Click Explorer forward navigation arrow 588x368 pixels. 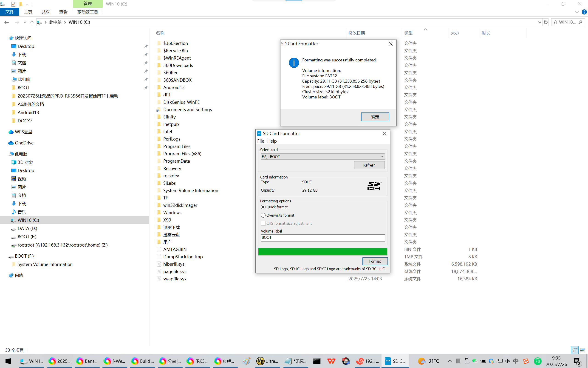[x=17, y=22]
